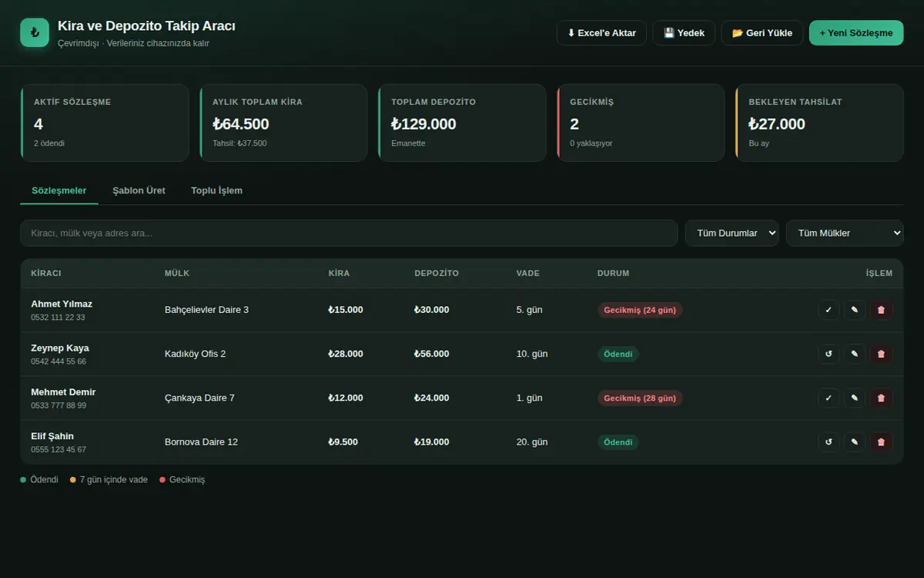Open the Tüm Durumlar status filter

tap(731, 233)
